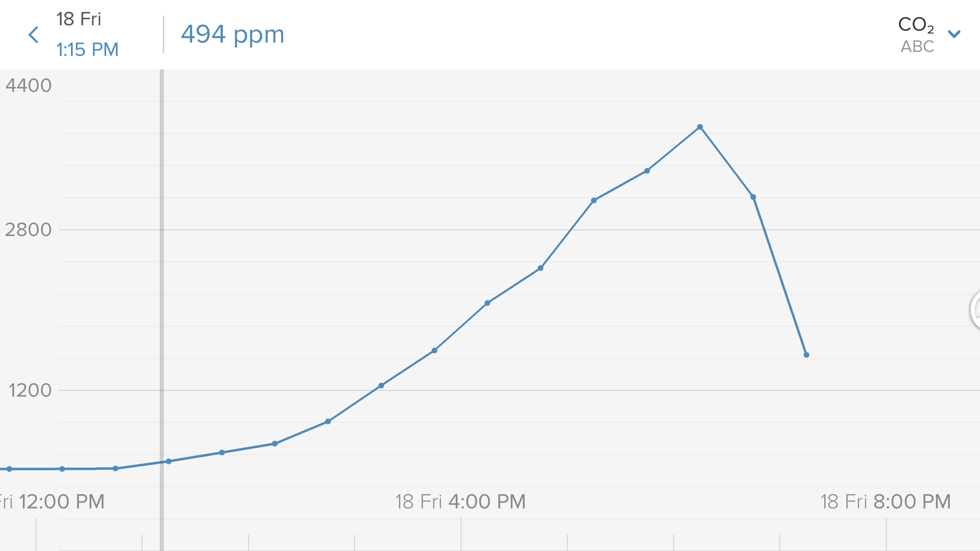The image size is (980, 551).
Task: Tap the 494 ppm reading
Action: [232, 34]
